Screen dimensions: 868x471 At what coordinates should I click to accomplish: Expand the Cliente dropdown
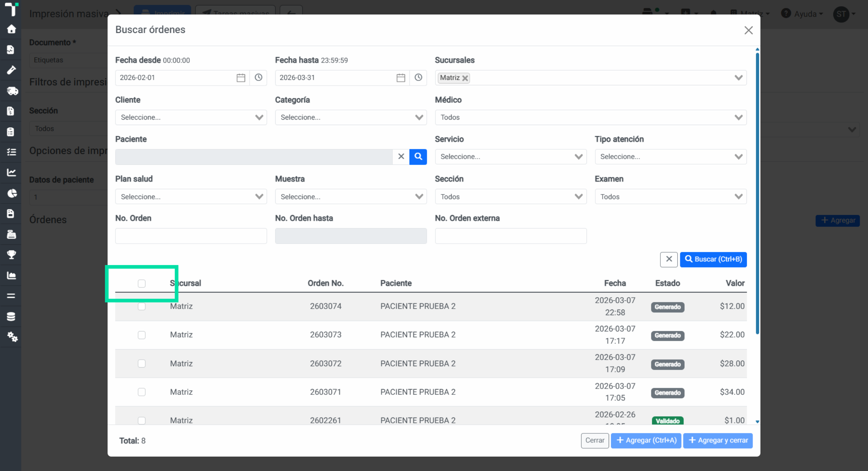pyautogui.click(x=191, y=117)
